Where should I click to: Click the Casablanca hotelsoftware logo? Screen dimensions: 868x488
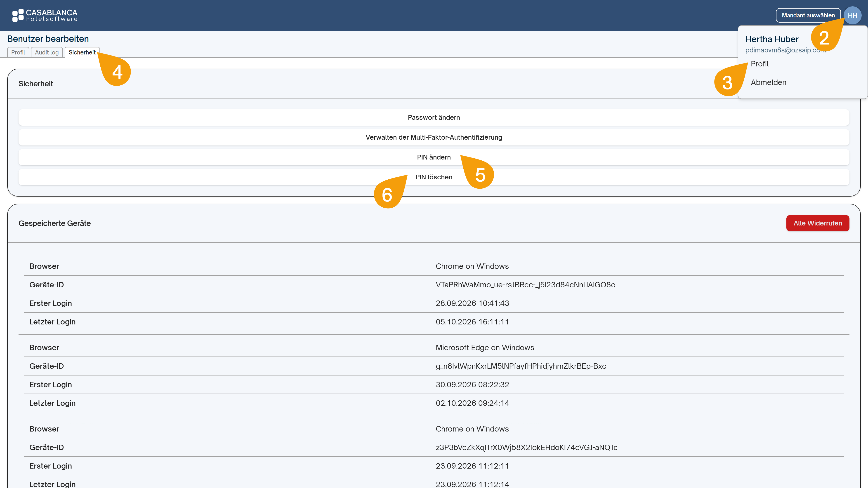[45, 16]
